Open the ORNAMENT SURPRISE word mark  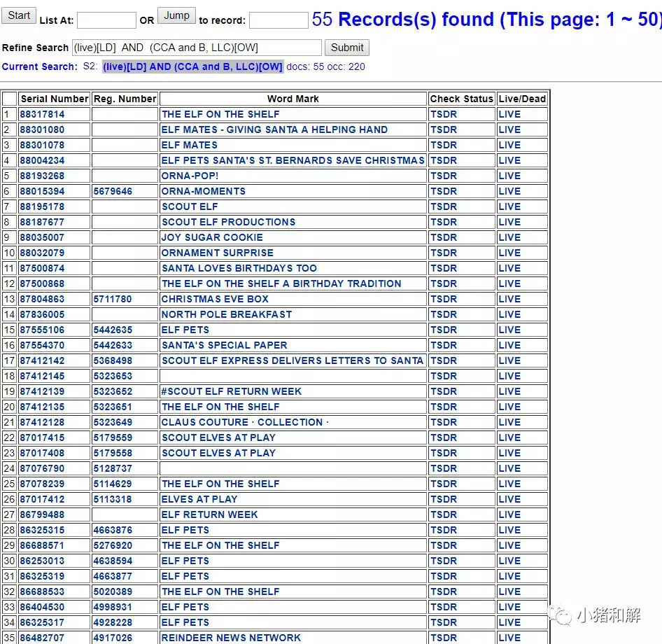tap(218, 253)
